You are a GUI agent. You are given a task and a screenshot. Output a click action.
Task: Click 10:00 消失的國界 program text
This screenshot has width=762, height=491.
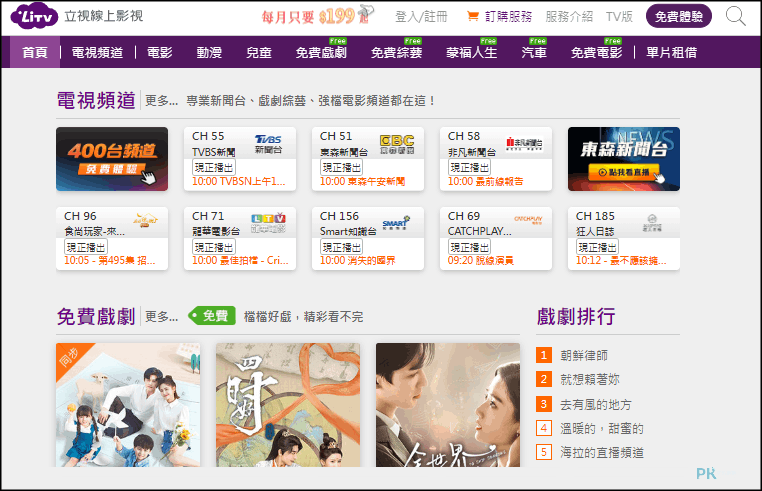click(357, 261)
